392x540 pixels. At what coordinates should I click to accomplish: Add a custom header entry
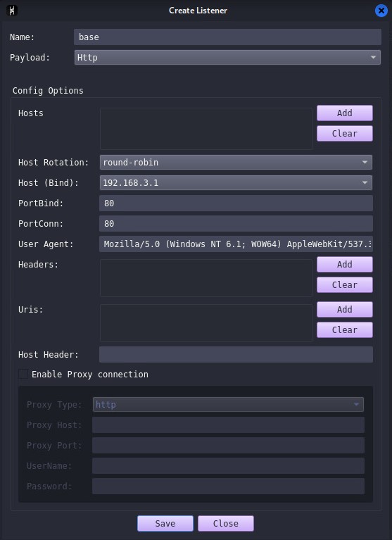coord(345,264)
